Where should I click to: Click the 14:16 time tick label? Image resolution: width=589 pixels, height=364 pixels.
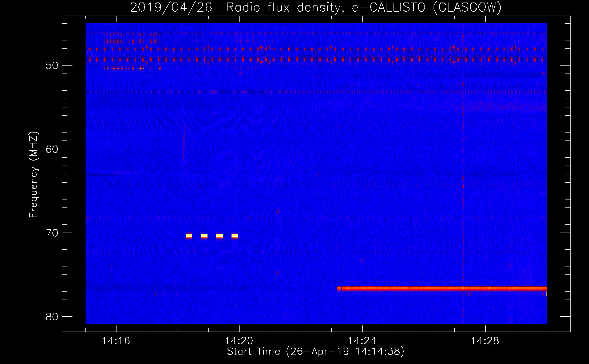(116, 341)
